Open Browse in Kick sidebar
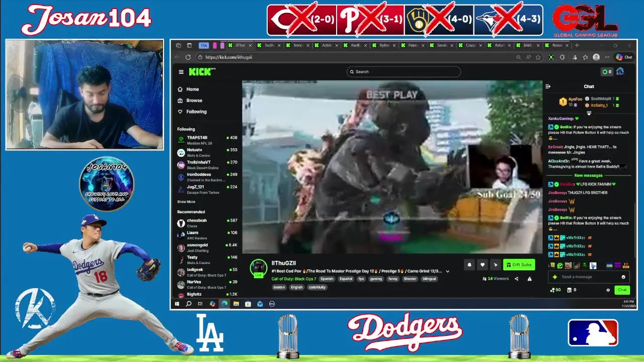This screenshot has height=362, width=644. click(190, 101)
